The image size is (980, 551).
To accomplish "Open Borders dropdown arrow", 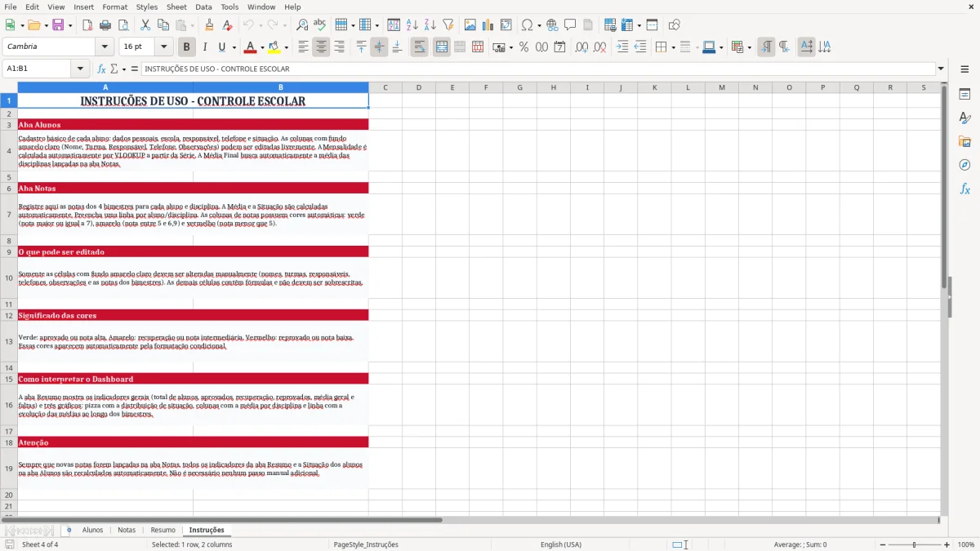I will 673,47.
